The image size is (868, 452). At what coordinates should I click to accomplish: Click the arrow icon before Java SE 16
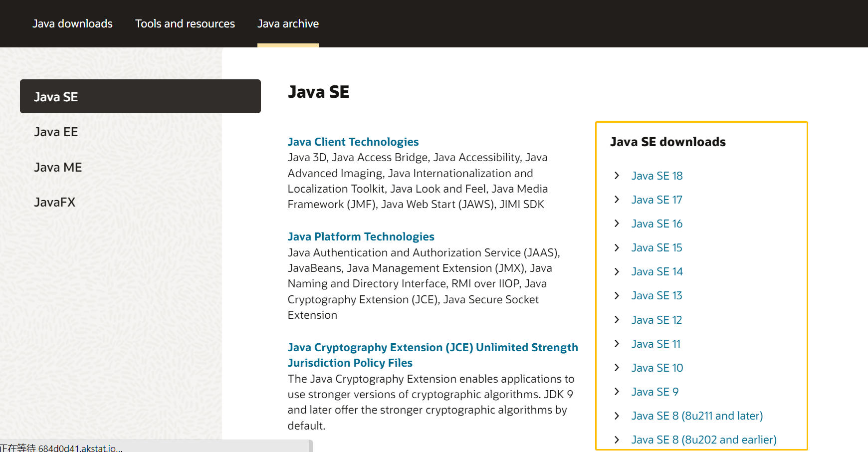617,224
